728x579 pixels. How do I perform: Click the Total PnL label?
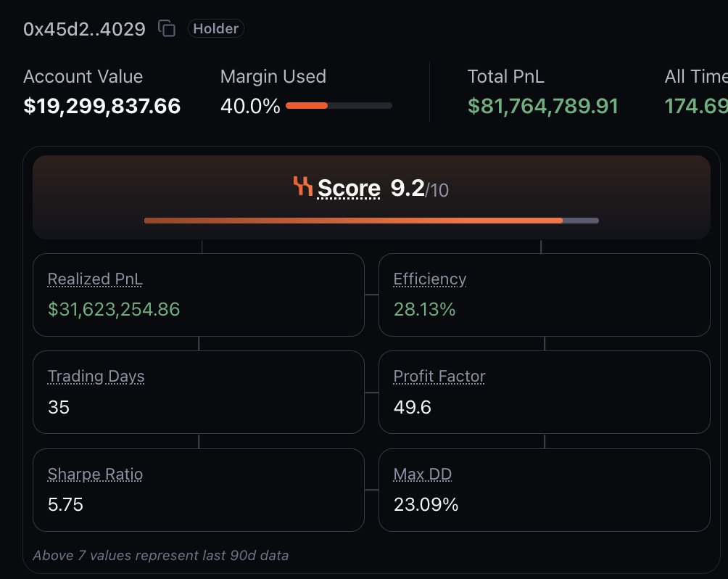click(505, 77)
